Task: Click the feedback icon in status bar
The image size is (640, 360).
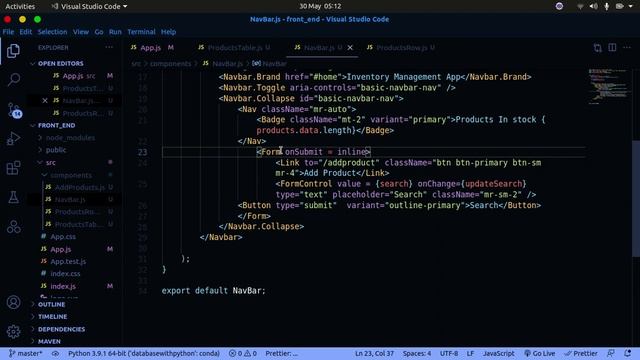Action: click(x=611, y=353)
